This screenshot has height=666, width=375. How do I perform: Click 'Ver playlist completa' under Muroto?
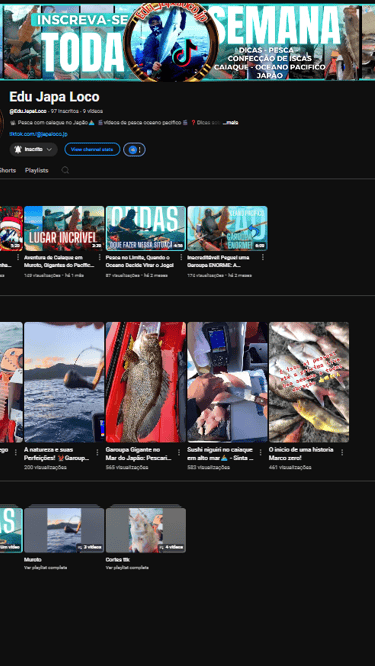45,567
